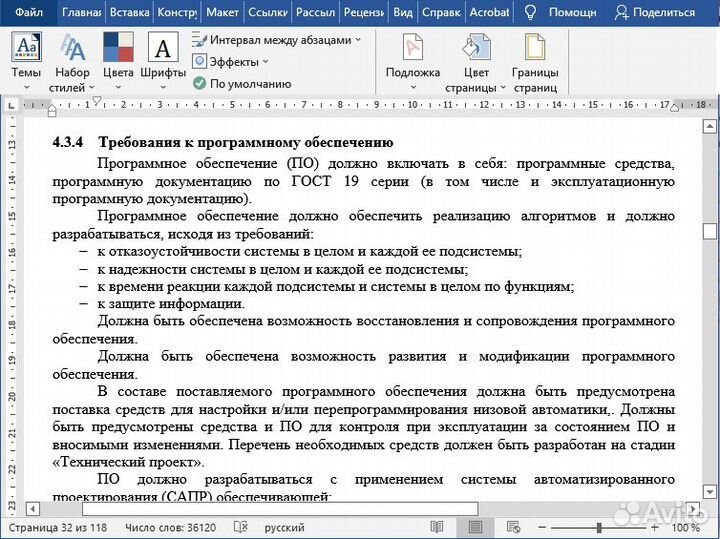Expand the Цвета dropdown arrow
Image resolution: width=720 pixels, height=539 pixels.
point(118,87)
